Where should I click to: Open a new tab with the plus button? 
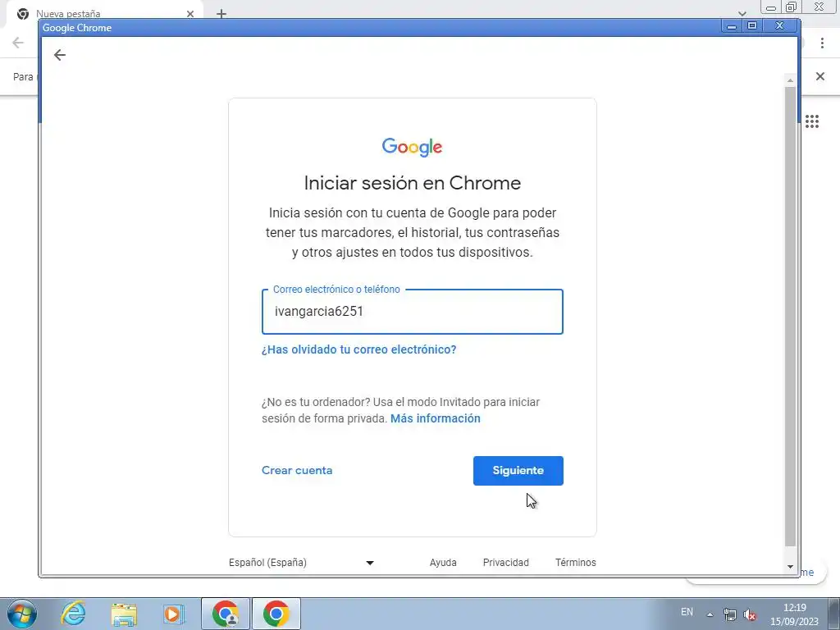221,14
